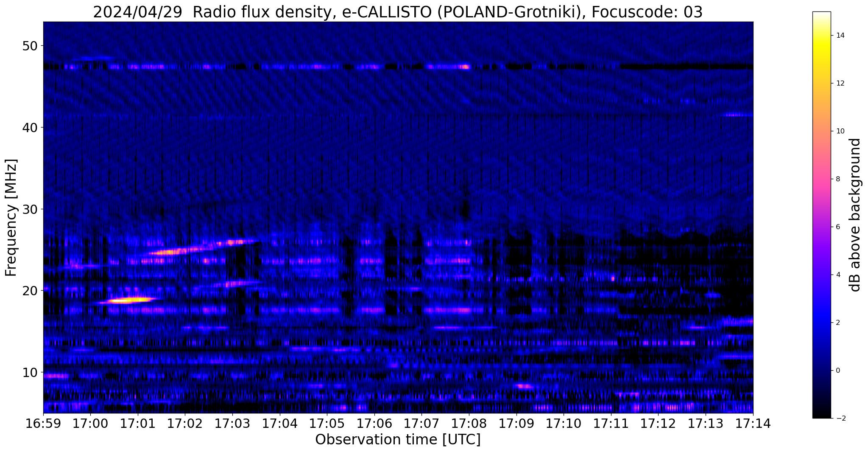Click the plot title text
Image resolution: width=868 pixels, height=452 pixels.
pyautogui.click(x=398, y=12)
